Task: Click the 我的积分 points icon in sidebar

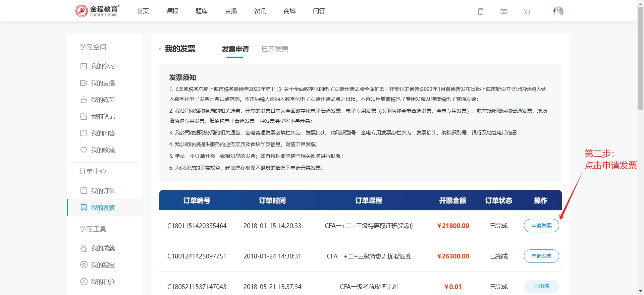Action: [84, 282]
